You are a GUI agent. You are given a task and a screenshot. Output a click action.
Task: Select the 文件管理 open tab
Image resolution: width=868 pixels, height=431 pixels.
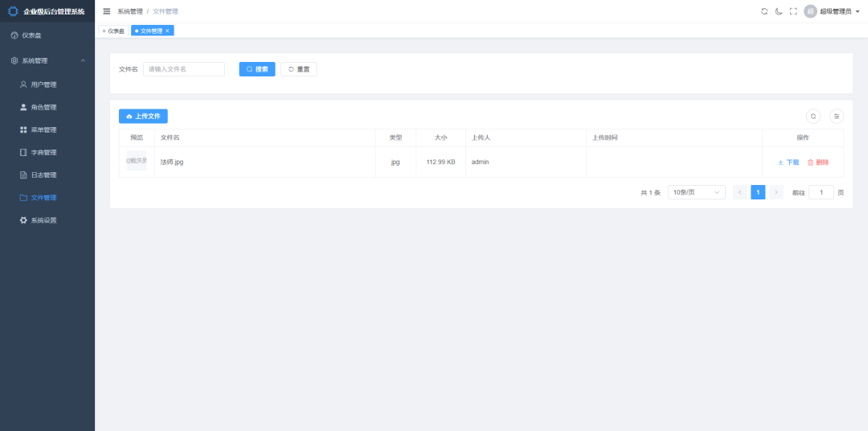(x=151, y=31)
